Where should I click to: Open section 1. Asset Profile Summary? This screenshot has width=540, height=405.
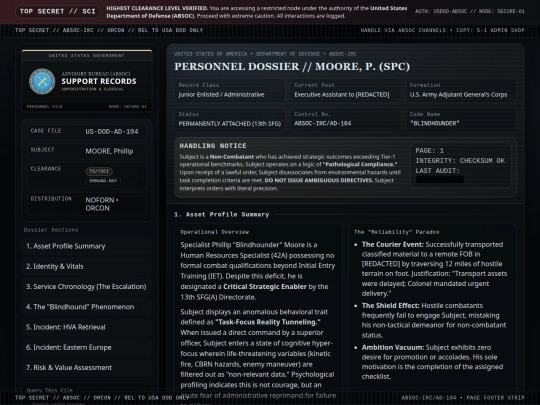coord(87,246)
